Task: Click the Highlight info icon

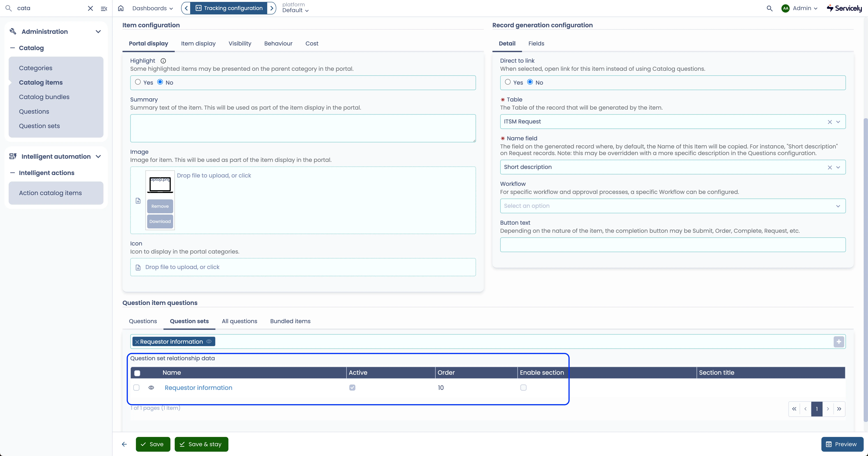Action: 163,61
